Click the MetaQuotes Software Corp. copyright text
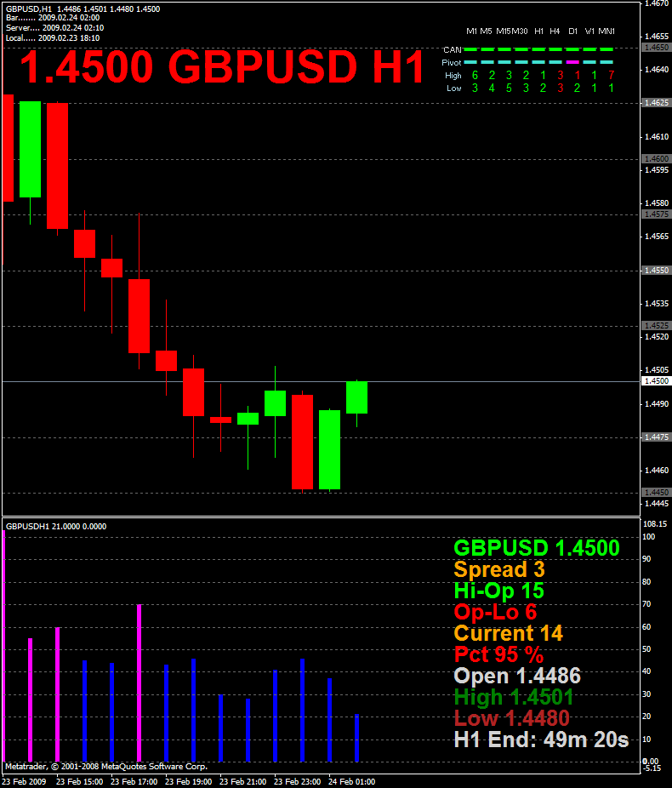672x788 pixels. [106, 767]
